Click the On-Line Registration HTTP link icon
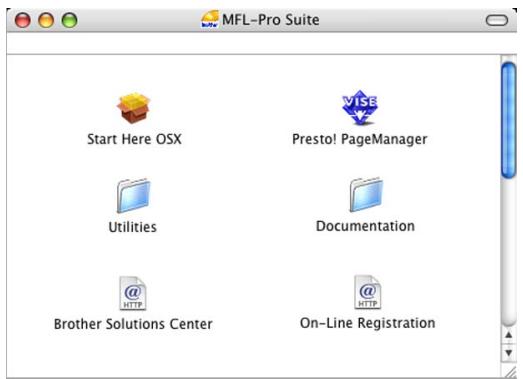Screen dimensions: 523x379 click(368, 292)
